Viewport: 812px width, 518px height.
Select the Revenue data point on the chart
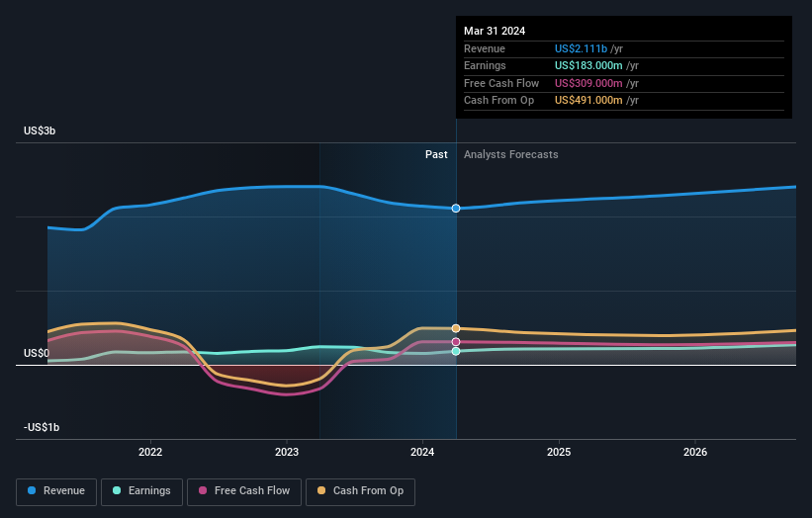click(456, 208)
